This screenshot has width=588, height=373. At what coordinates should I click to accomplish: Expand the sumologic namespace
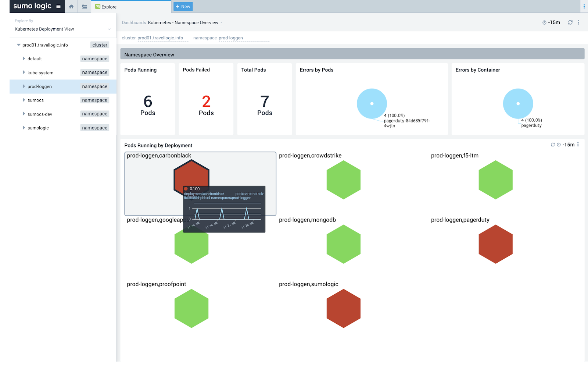(24, 128)
